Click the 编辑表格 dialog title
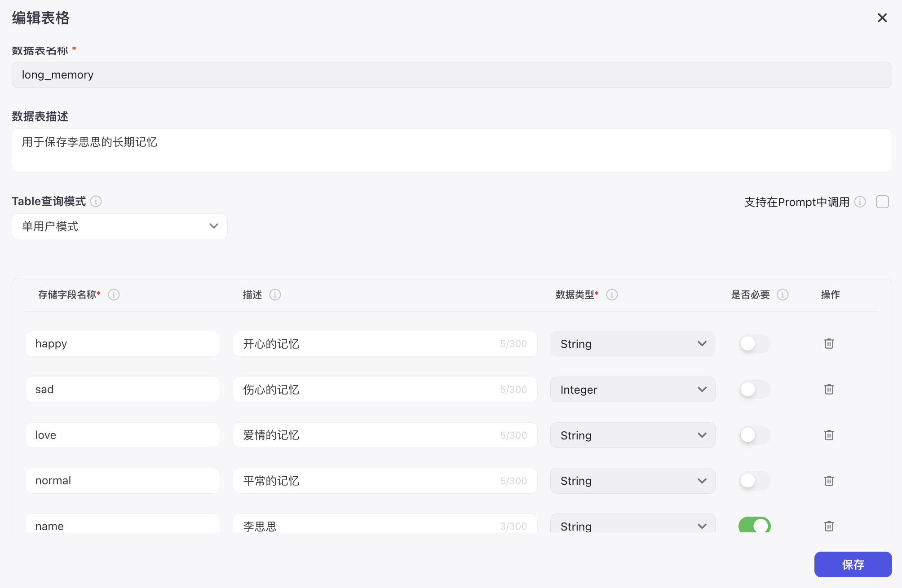The width and height of the screenshot is (902, 588). click(x=41, y=18)
